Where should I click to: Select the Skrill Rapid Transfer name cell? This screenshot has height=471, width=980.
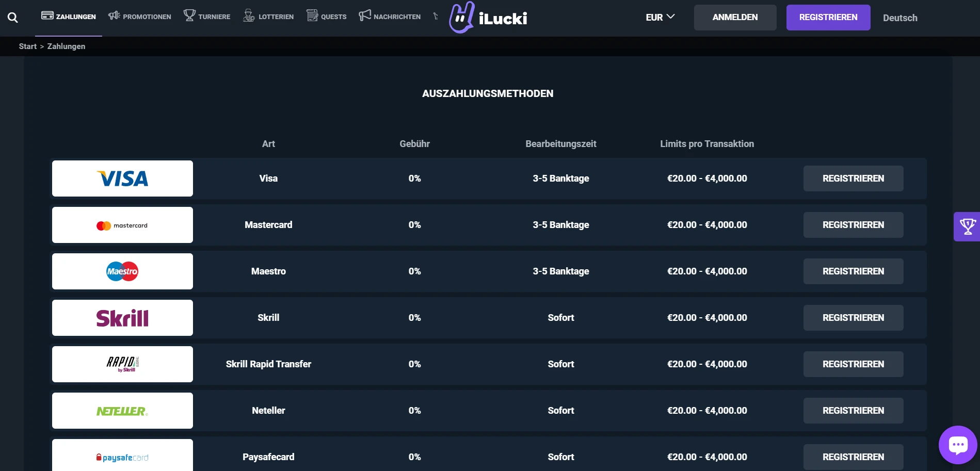pos(268,364)
